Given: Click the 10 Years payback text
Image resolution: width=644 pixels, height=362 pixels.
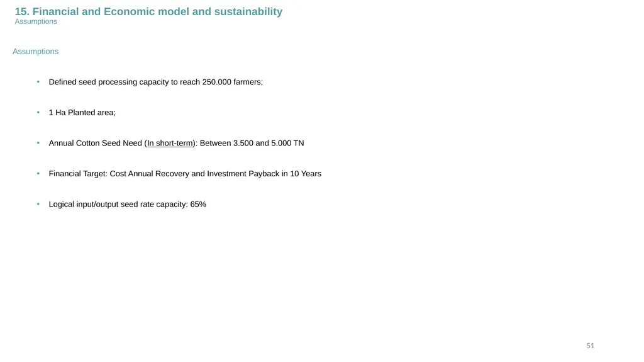Looking at the screenshot, I should tap(306, 174).
